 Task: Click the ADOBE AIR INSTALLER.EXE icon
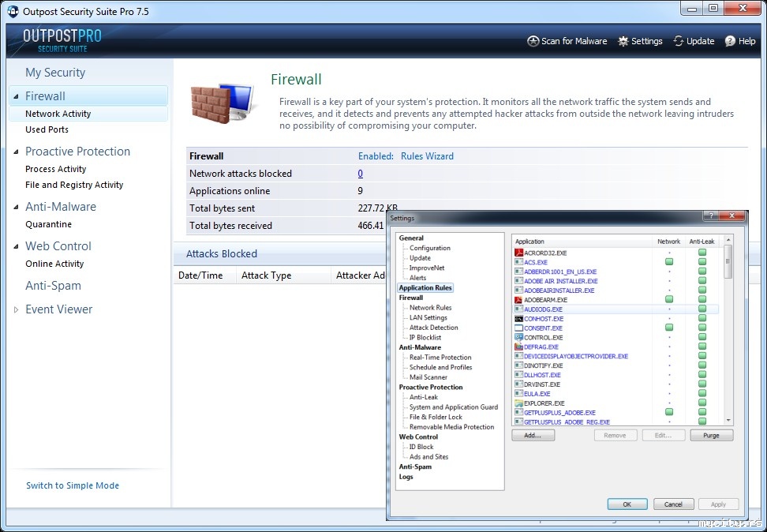[x=518, y=281]
